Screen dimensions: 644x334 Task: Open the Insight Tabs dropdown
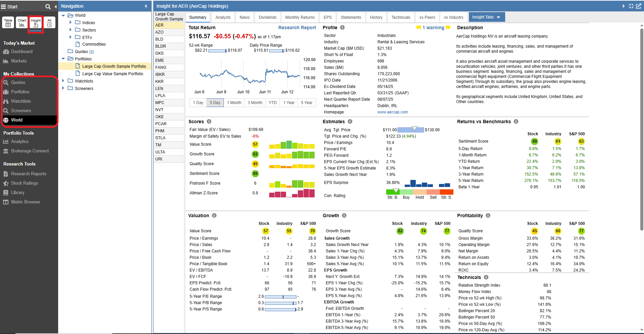(x=486, y=17)
